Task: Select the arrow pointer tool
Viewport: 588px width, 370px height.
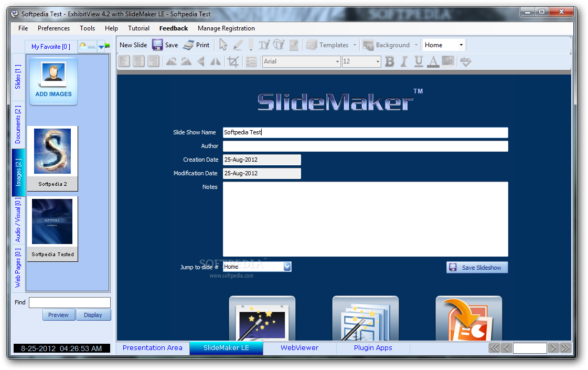Action: pos(223,45)
